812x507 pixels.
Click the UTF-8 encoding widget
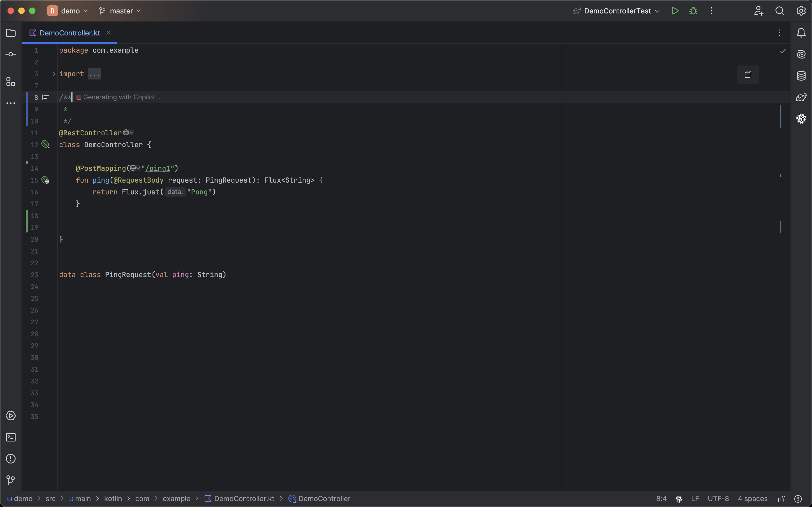pos(718,499)
